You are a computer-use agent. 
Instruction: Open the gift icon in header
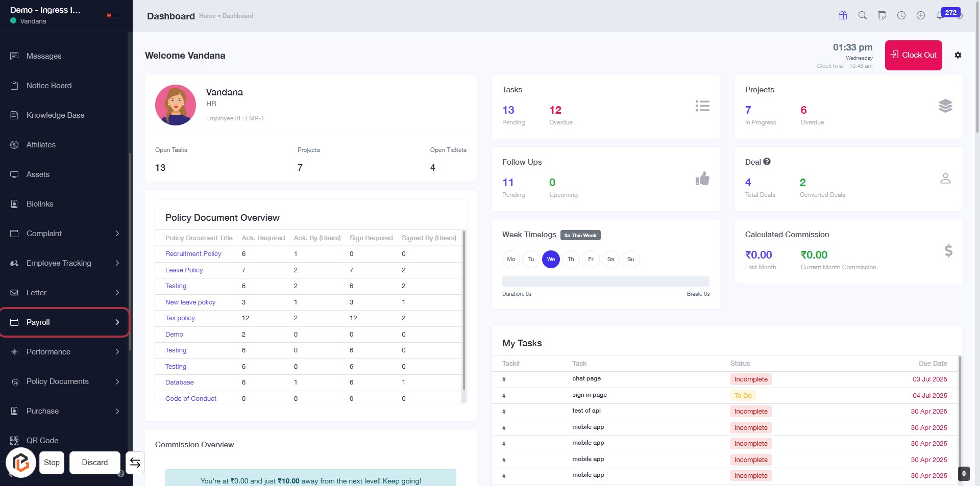[x=843, y=15]
